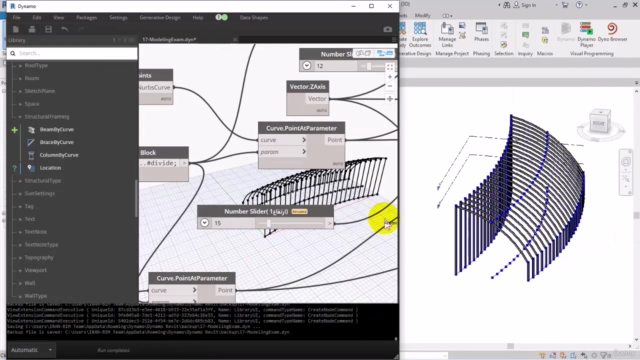Expand the Wall library category
The image size is (640, 360).
20,283
